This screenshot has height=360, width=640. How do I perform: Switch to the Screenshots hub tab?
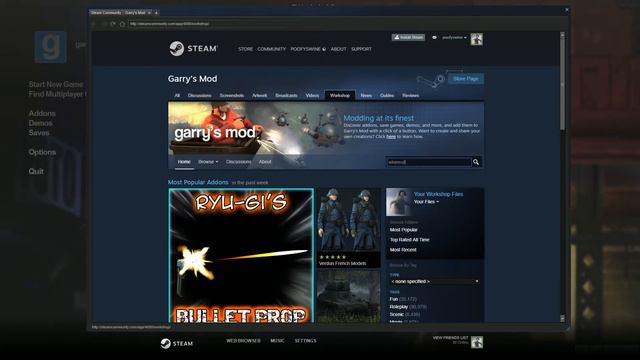(x=231, y=96)
